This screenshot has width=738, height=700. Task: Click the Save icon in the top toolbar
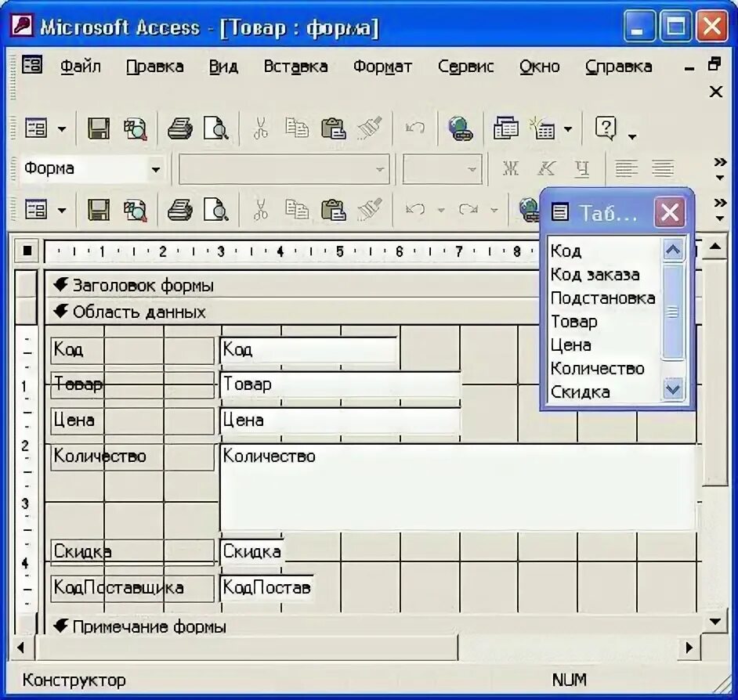point(99,128)
